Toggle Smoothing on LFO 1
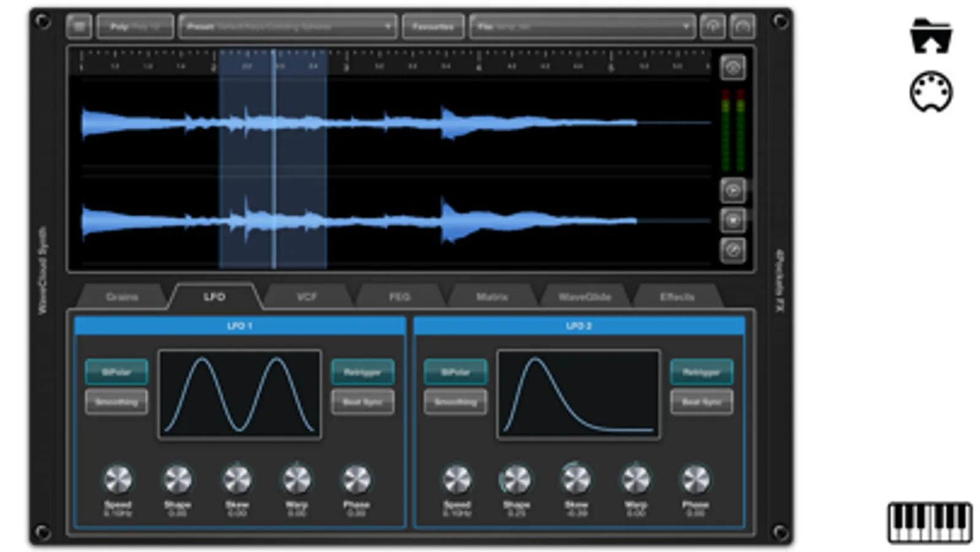This screenshot has height=552, width=980. [116, 402]
